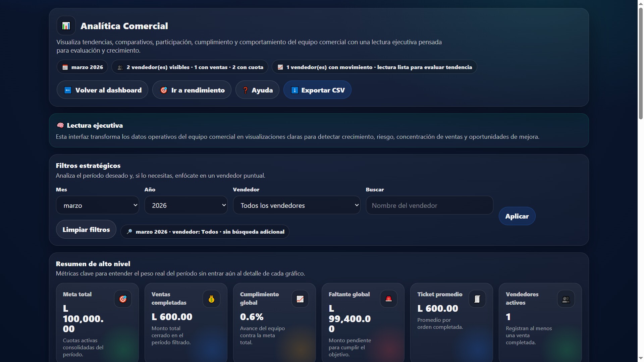Viewport: 644px width, 362px height.
Task: Click the money bag icon on Ventas completadas
Action: tap(211, 299)
